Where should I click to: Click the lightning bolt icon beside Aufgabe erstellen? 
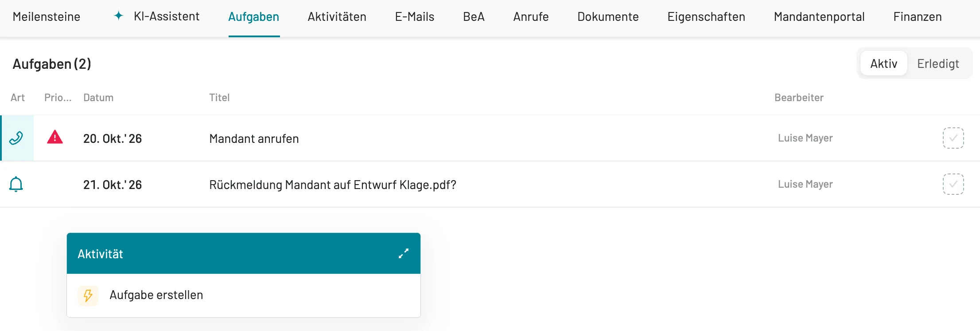pos(88,296)
